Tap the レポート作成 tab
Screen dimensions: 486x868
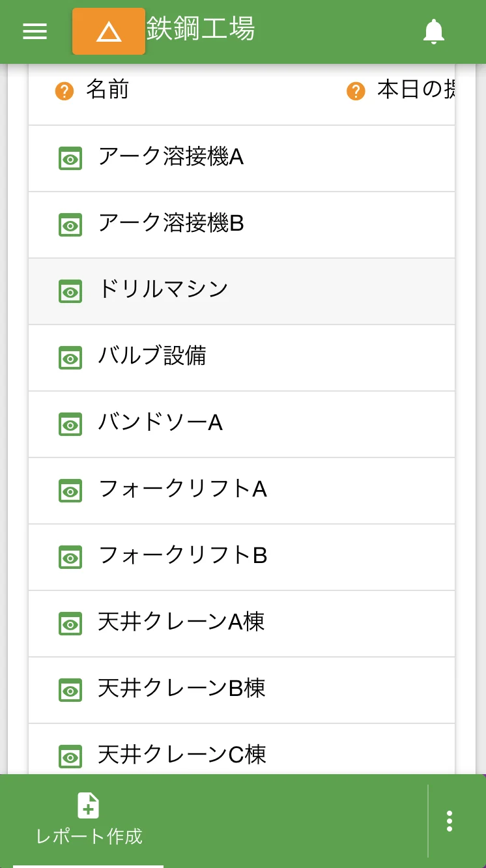(x=89, y=820)
